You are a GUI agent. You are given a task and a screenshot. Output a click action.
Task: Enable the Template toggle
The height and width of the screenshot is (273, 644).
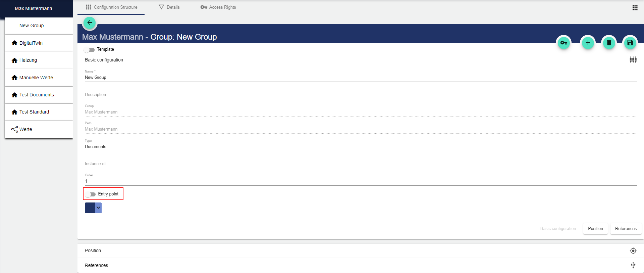tap(89, 50)
